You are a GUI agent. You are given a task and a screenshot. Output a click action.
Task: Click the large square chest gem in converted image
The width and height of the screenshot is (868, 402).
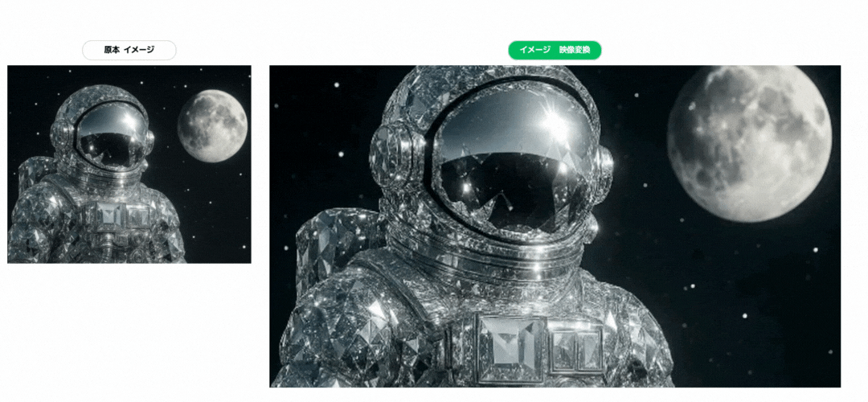511,349
